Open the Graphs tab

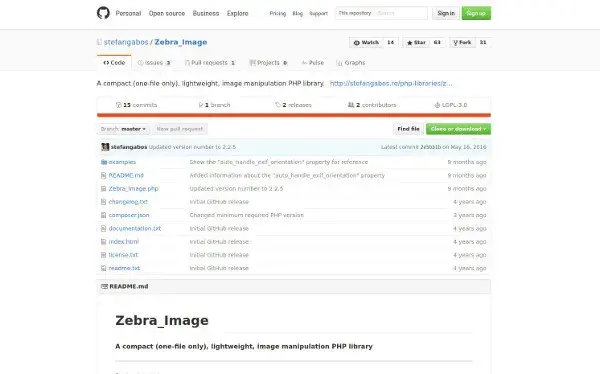(x=351, y=63)
